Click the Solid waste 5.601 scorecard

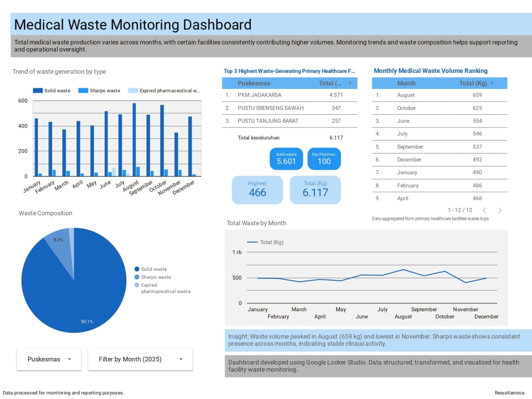[286, 159]
